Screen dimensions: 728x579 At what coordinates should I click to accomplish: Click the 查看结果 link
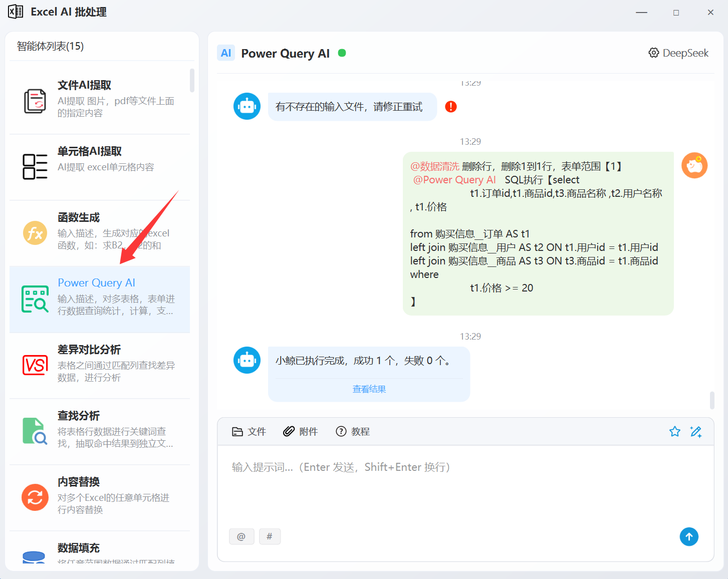(369, 389)
